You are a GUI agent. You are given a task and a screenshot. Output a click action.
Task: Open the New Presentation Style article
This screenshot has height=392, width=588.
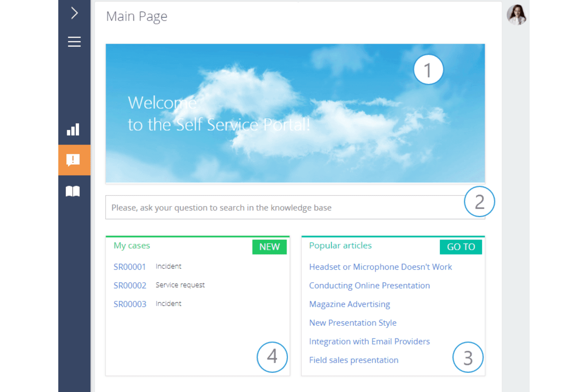[x=353, y=323]
